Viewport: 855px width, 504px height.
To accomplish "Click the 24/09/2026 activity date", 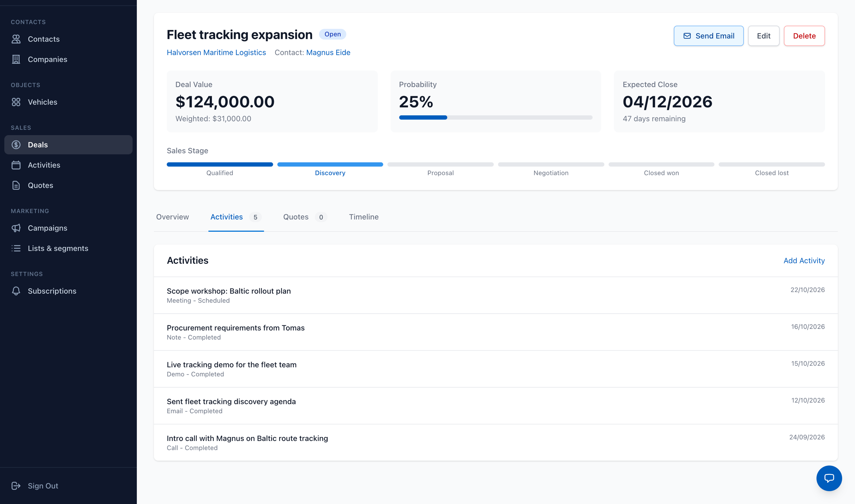I will coord(807,437).
